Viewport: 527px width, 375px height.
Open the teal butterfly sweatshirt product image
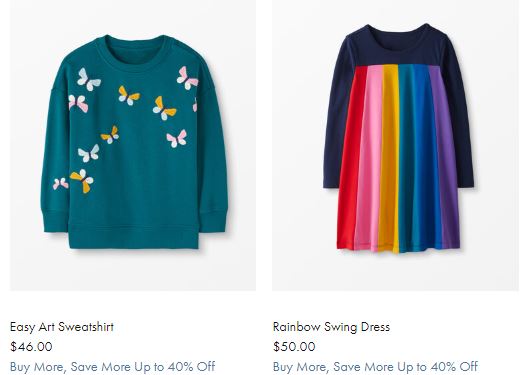pyautogui.click(x=133, y=145)
